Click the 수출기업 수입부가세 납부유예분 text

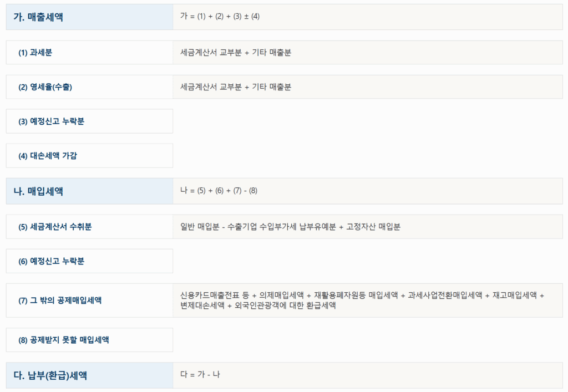(x=278, y=227)
